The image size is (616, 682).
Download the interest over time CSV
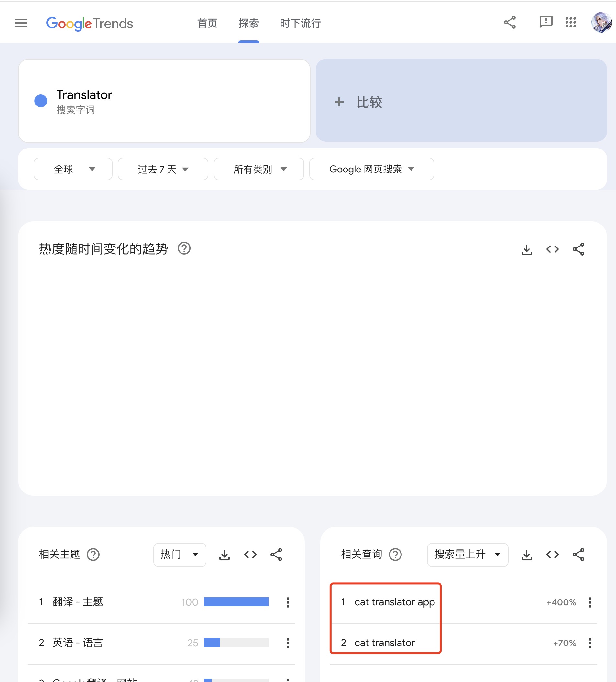coord(526,249)
